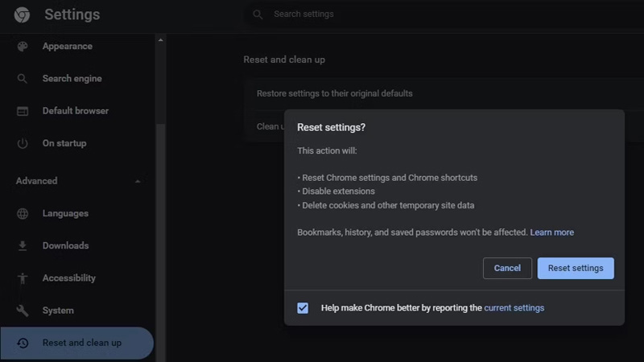Click Delete cookies and other temporary site data
Screen dimensions: 644x362
(x=388, y=205)
